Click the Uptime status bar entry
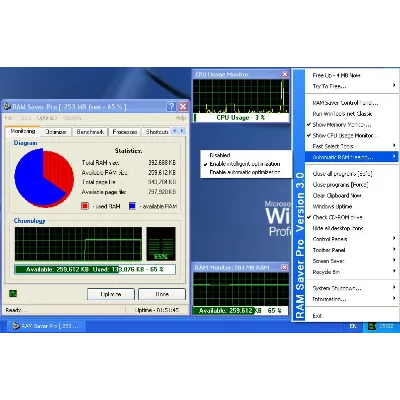The image size is (400, 400). point(157,310)
